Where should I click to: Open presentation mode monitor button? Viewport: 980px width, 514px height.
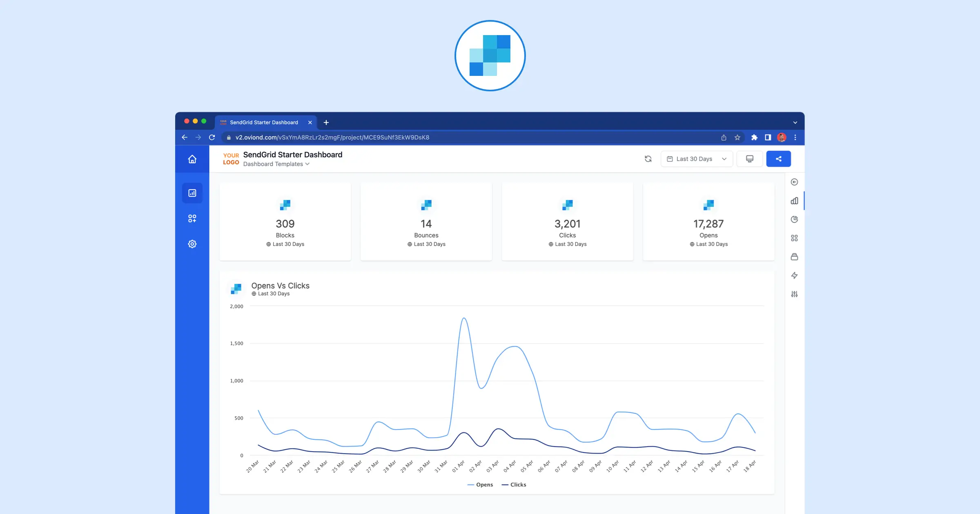pos(750,159)
